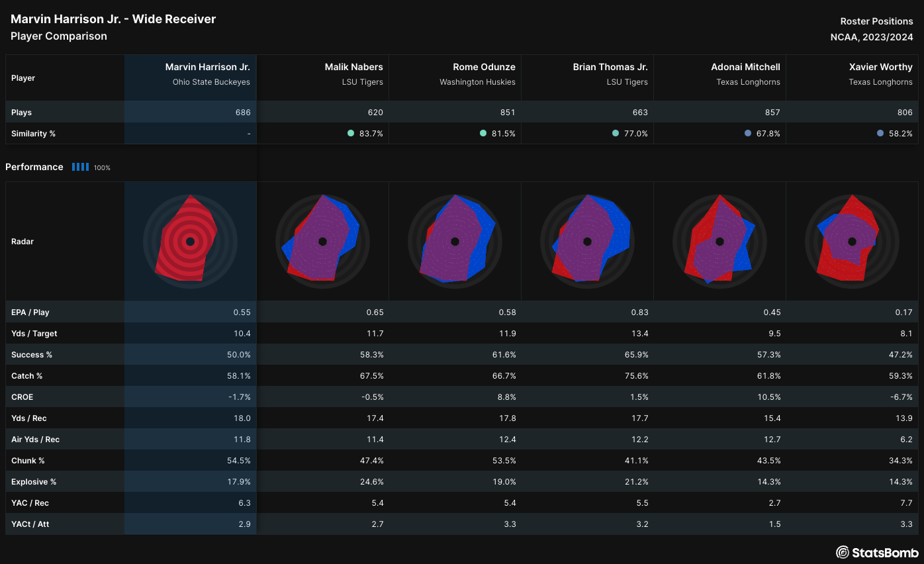Click Malik Nabers green similarity dot
This screenshot has width=924, height=564.
coord(351,133)
